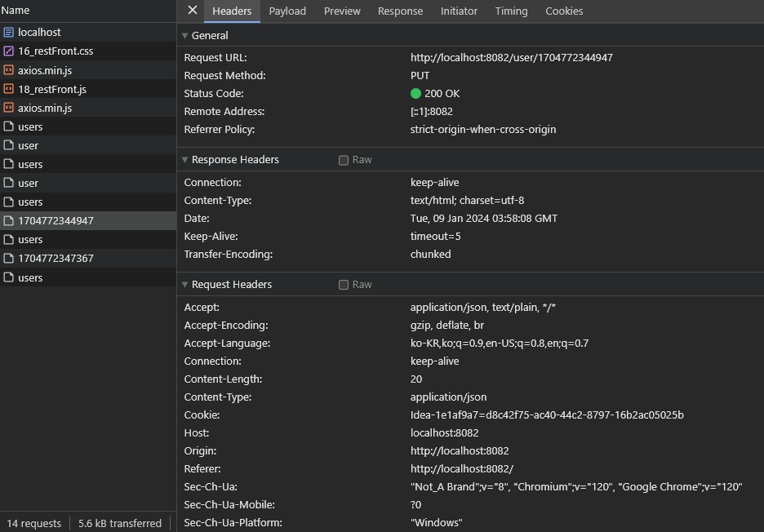
Task: Click the 5.6 kB transferred status entry
Action: click(120, 524)
